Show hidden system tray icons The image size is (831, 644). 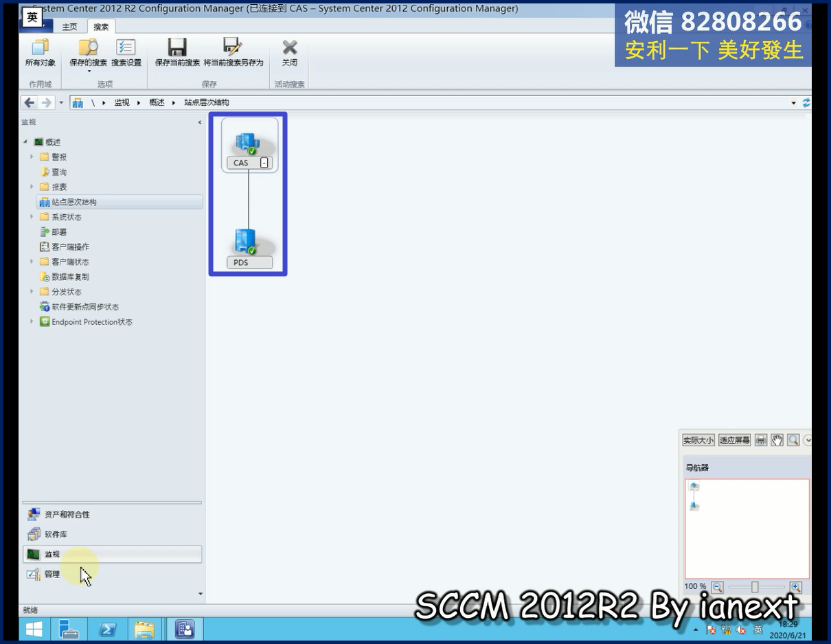point(696,630)
